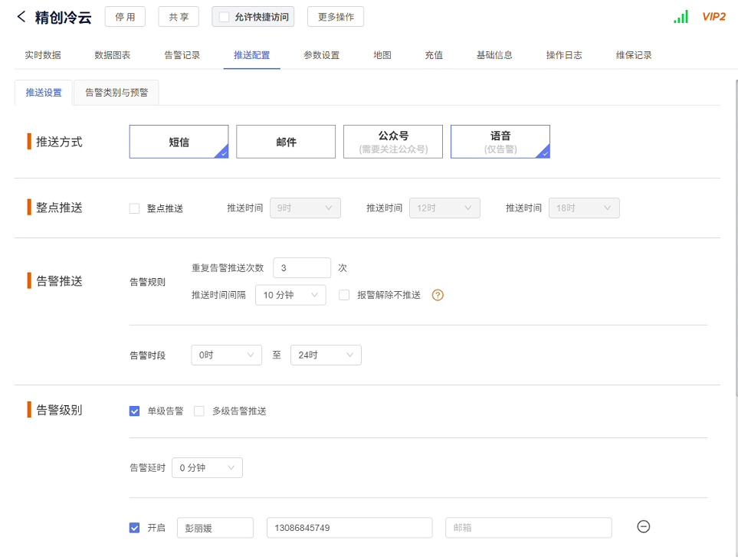This screenshot has height=560, width=738.
Task: Click the VIP2 badge icon
Action: [713, 17]
